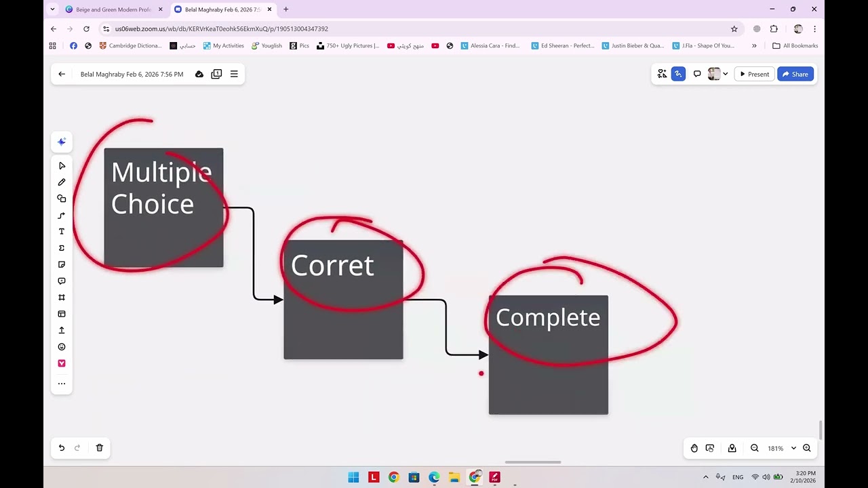Open the All Bookmarks folder

[x=795, y=45]
